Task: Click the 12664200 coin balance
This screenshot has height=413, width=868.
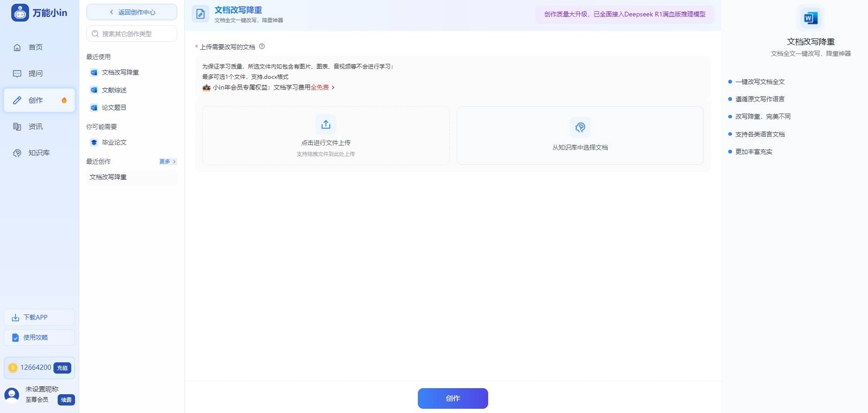Action: coord(36,367)
